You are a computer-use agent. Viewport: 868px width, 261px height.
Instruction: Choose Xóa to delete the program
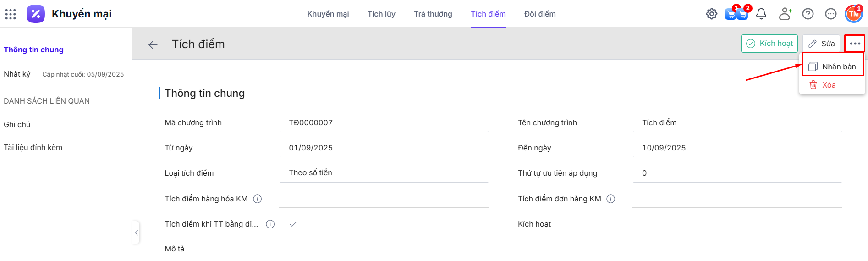(x=828, y=85)
